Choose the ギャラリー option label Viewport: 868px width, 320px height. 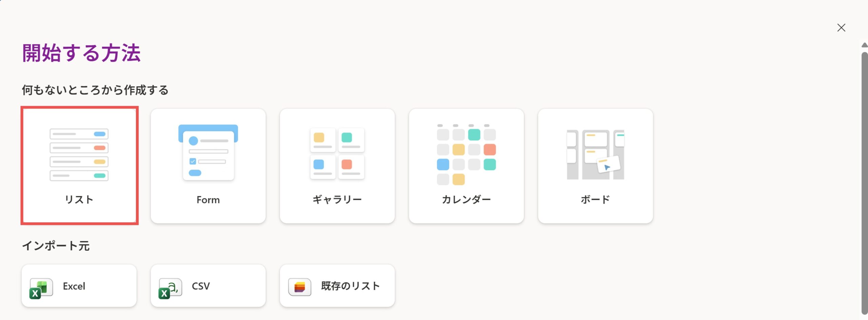337,199
